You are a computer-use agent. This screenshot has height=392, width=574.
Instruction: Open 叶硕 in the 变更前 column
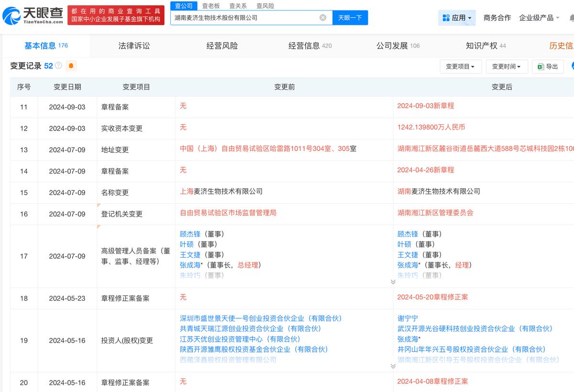coord(187,244)
